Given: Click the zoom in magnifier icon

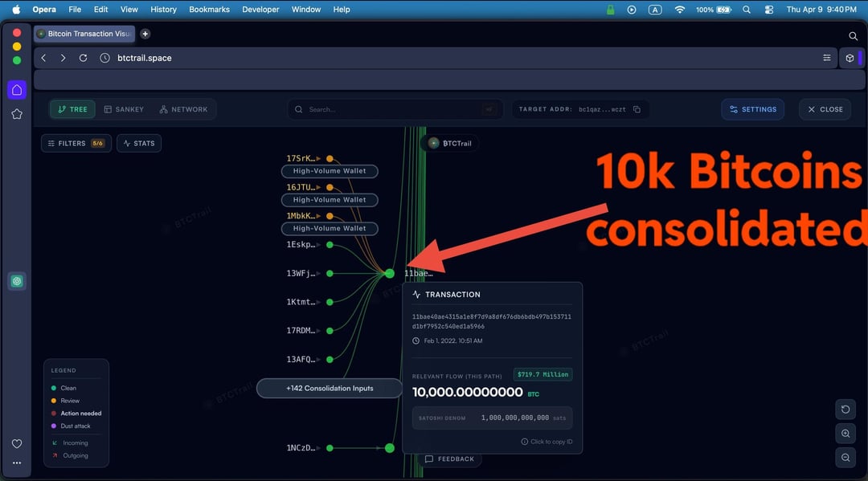Looking at the screenshot, I should click(845, 434).
